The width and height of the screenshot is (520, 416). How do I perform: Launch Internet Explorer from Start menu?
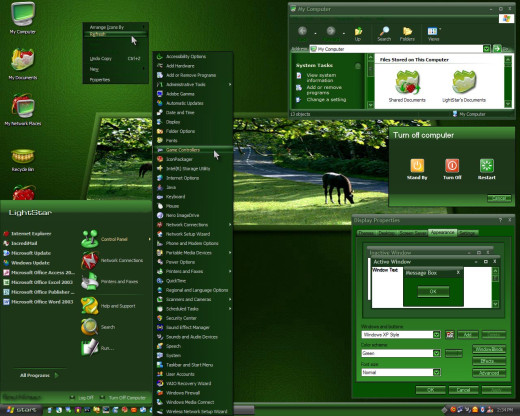[x=27, y=234]
